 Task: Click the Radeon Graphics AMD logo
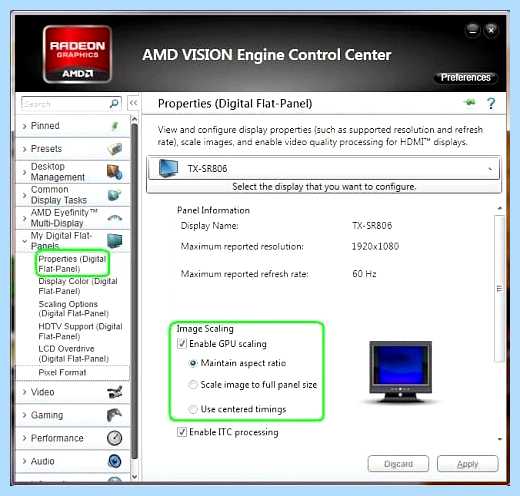[x=77, y=55]
